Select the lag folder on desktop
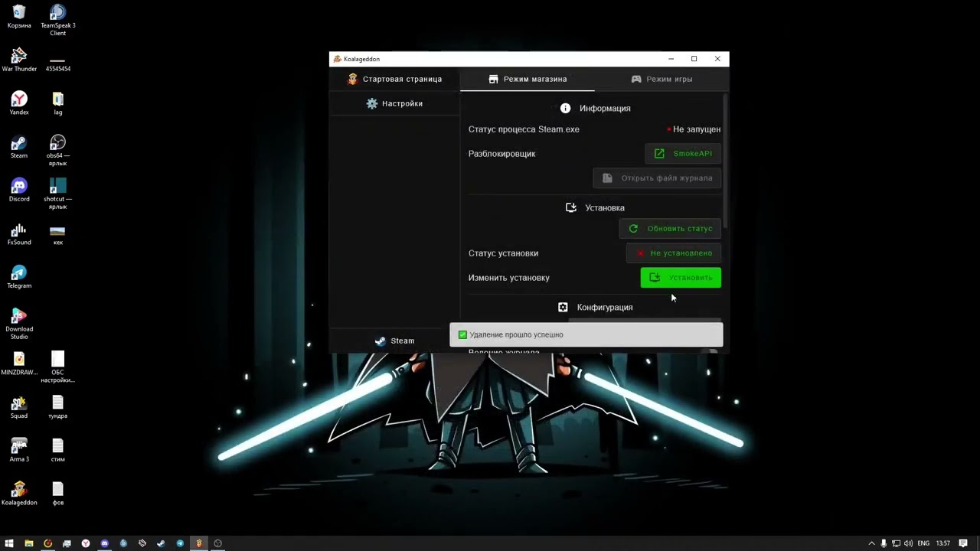The image size is (980, 551). point(57,103)
